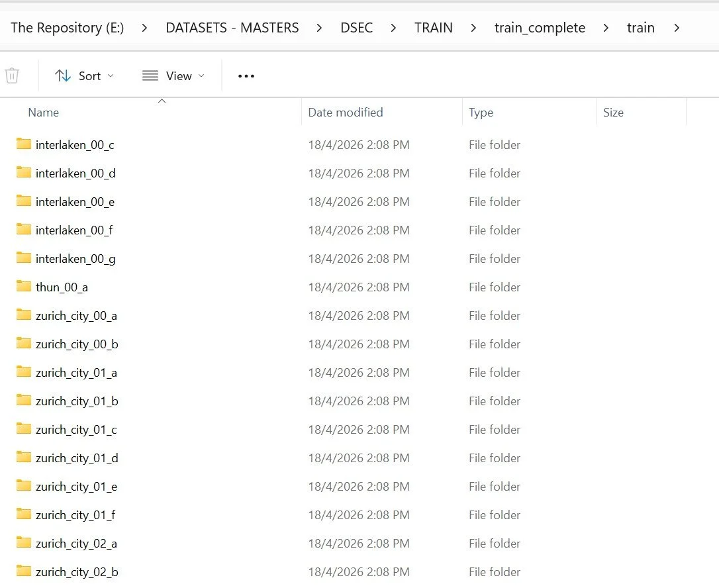
Task: Select zurich_city_01_f folder icon
Action: (23, 514)
